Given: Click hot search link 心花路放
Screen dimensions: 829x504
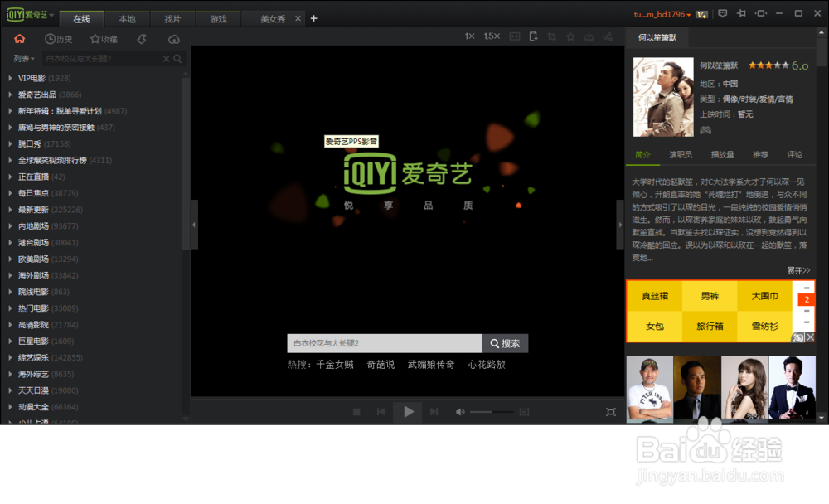Looking at the screenshot, I should pos(487,365).
